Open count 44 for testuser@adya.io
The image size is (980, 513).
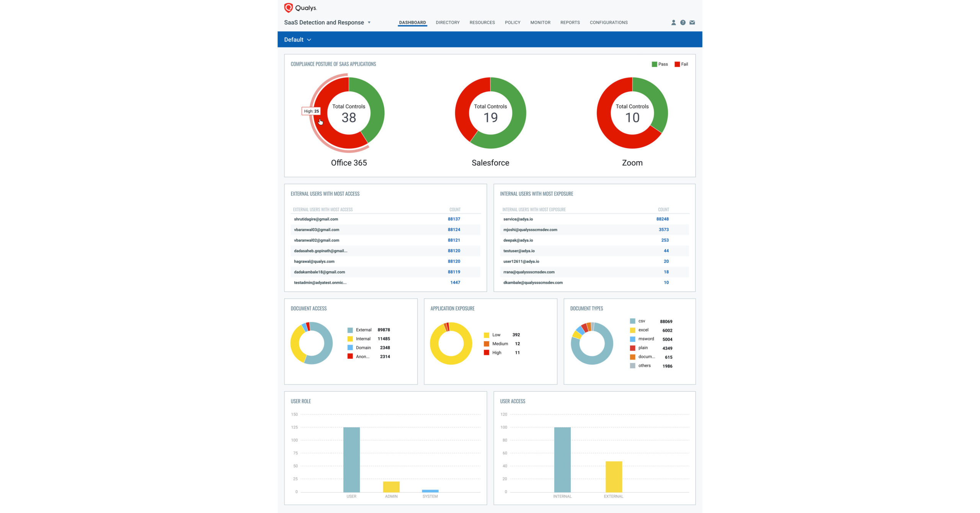[x=666, y=251]
